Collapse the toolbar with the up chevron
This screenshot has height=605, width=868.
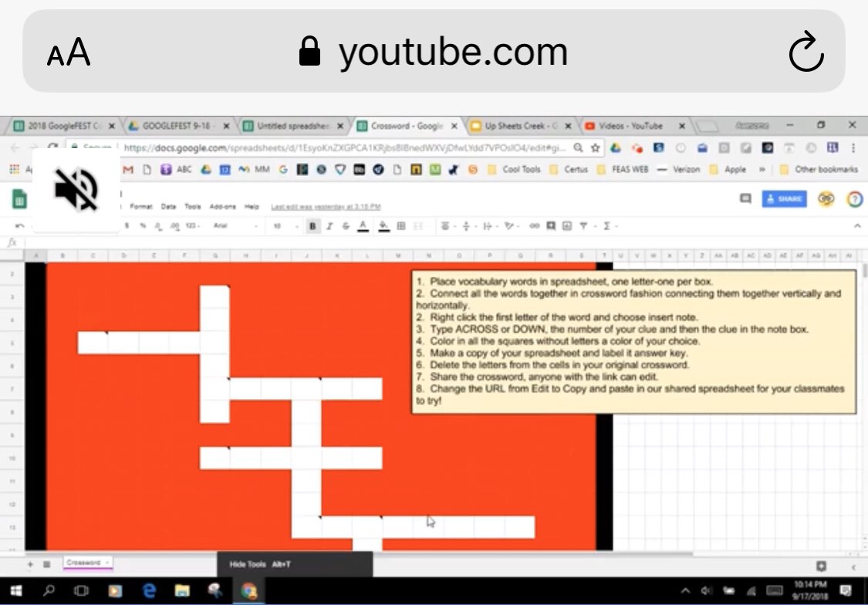click(857, 226)
